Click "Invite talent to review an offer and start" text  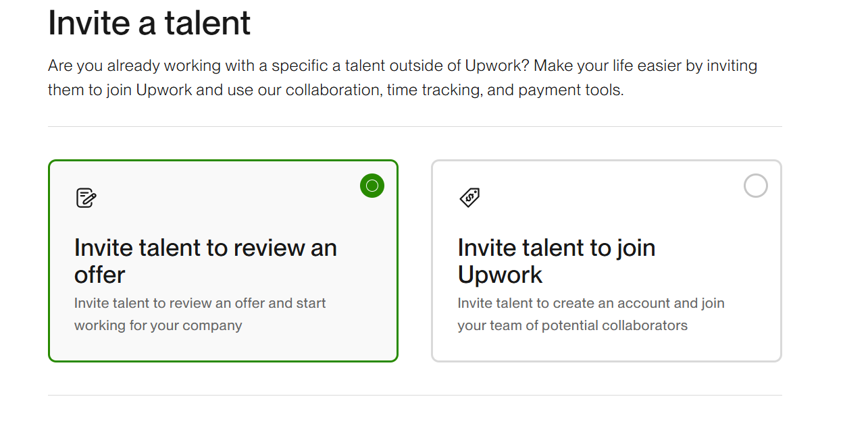click(x=200, y=303)
